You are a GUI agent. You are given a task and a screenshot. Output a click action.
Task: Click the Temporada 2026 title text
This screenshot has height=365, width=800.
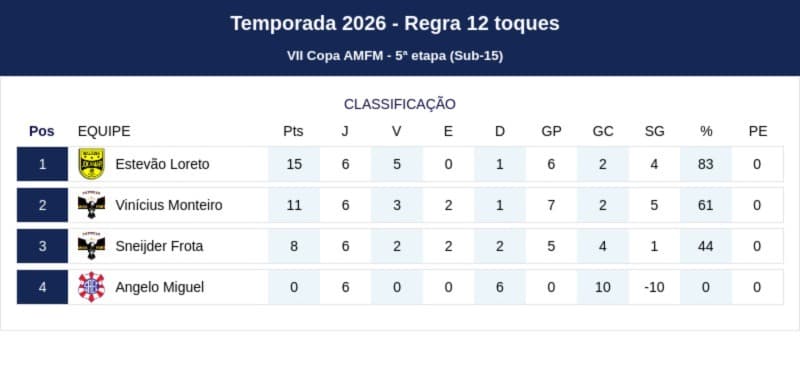395,23
